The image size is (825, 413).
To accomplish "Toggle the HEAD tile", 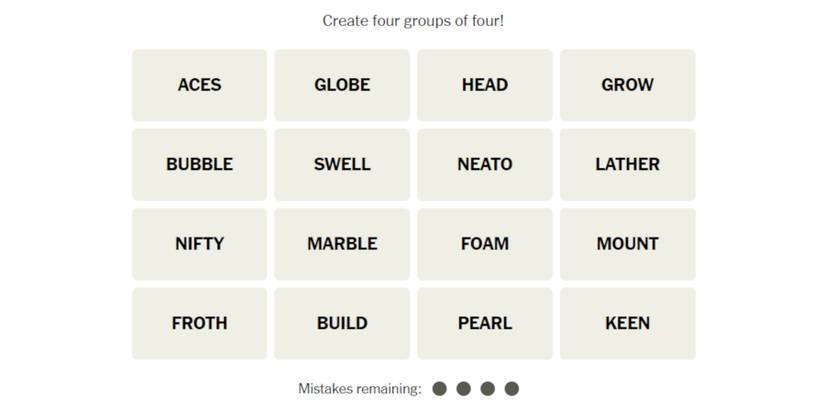I will (485, 85).
